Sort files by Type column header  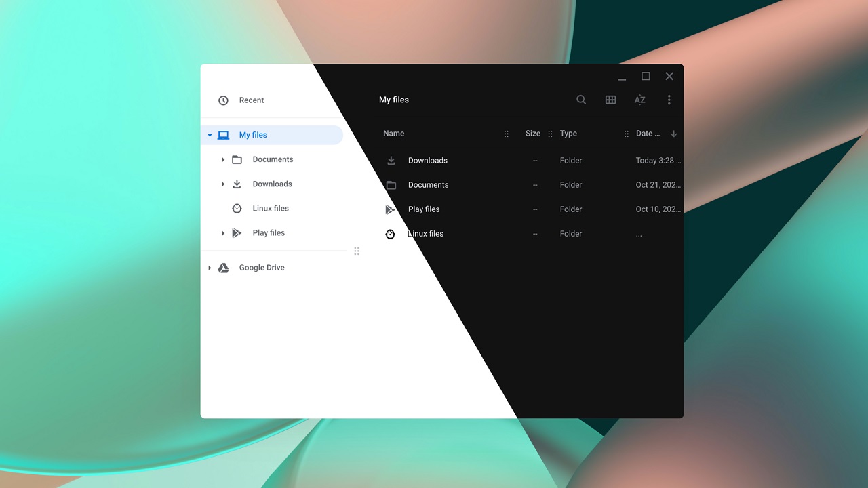coord(568,134)
